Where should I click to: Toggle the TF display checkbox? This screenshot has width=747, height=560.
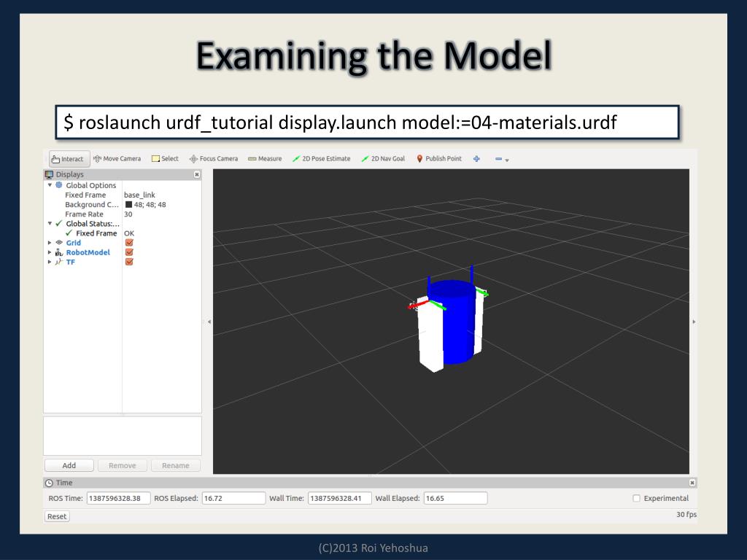point(129,262)
